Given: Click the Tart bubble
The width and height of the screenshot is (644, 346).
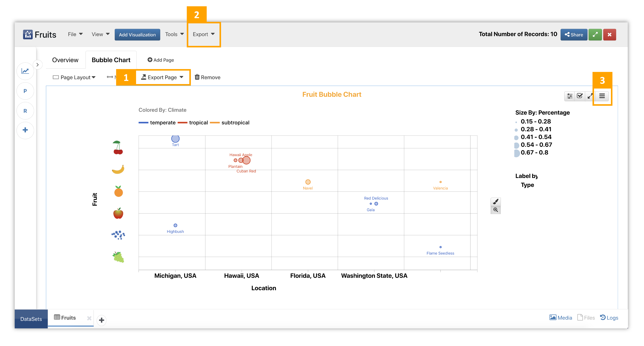Looking at the screenshot, I should pyautogui.click(x=175, y=139).
